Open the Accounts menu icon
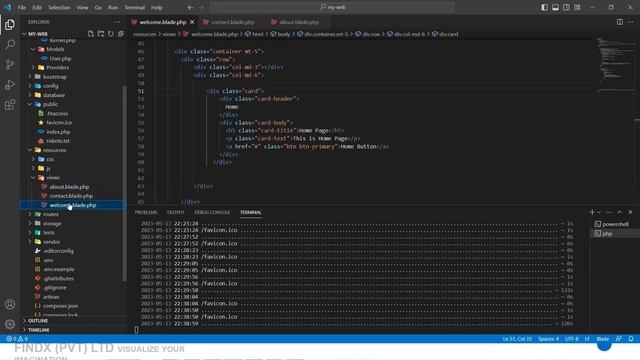This screenshot has height=360, width=640. point(10,304)
